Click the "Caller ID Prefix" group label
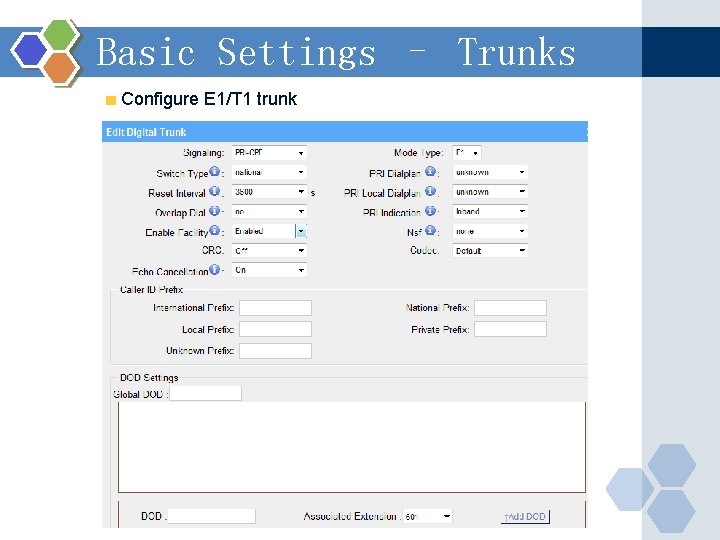 click(x=151, y=290)
